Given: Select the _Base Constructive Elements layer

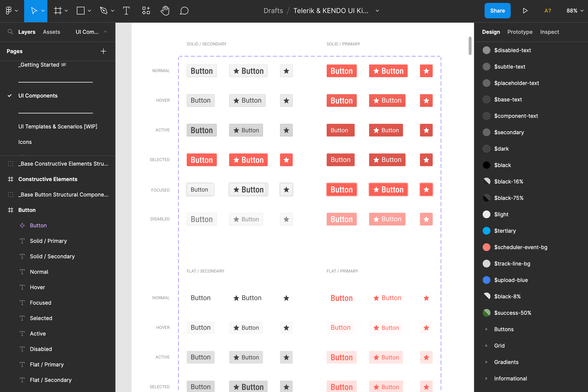Looking at the screenshot, I should click(x=63, y=164).
